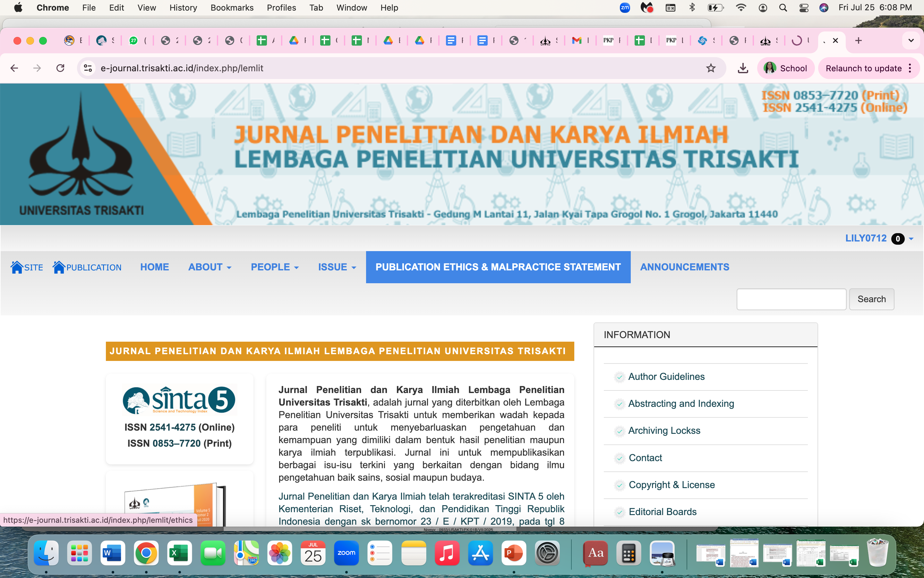Viewport: 924px width, 578px height.
Task: Open Siri from the menu bar
Action: (x=824, y=8)
